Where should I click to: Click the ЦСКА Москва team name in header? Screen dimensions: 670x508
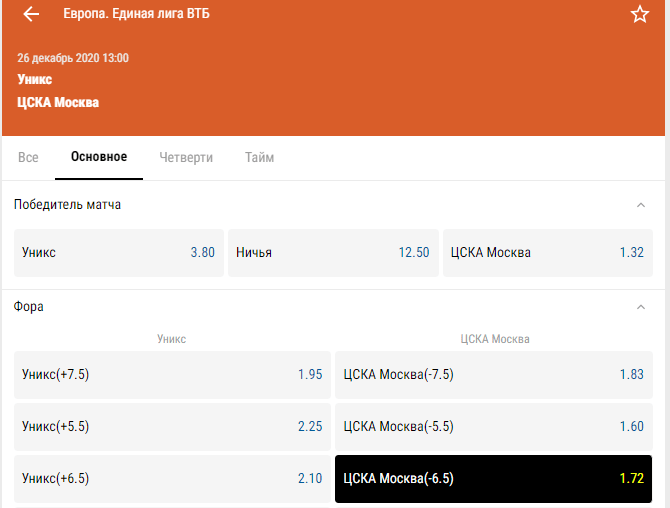58,103
